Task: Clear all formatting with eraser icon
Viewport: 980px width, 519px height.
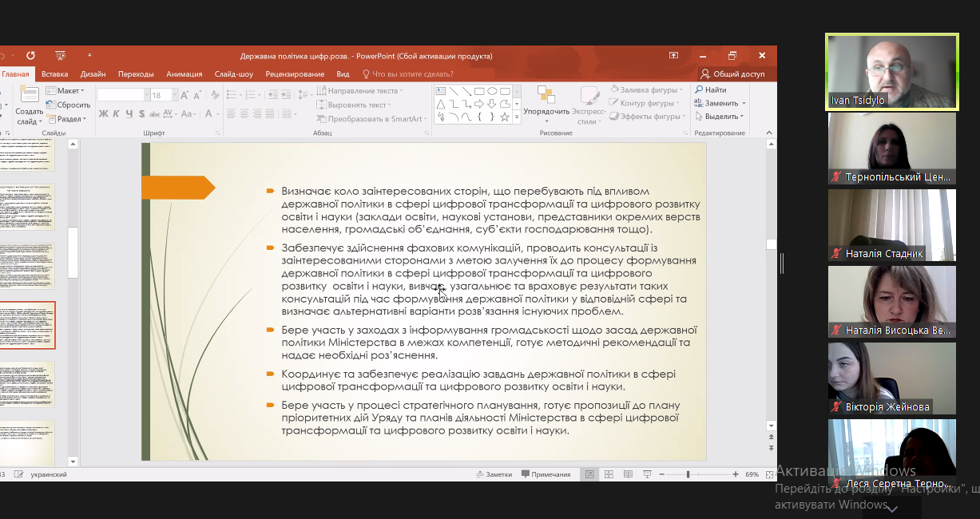Action: [x=215, y=95]
